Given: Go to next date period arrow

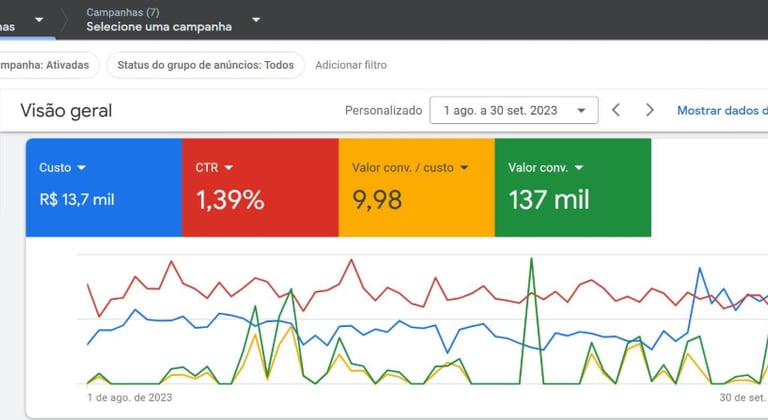Looking at the screenshot, I should point(649,110).
